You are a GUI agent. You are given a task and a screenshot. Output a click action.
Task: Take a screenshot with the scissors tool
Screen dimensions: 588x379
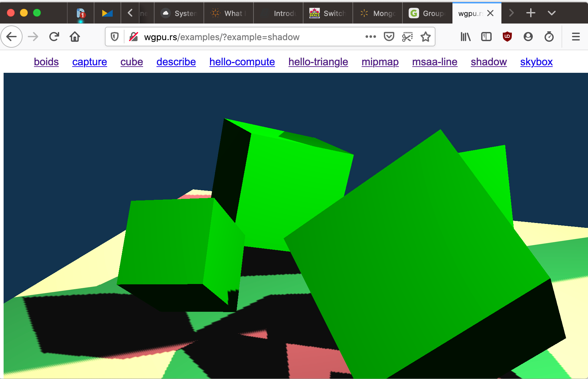407,37
